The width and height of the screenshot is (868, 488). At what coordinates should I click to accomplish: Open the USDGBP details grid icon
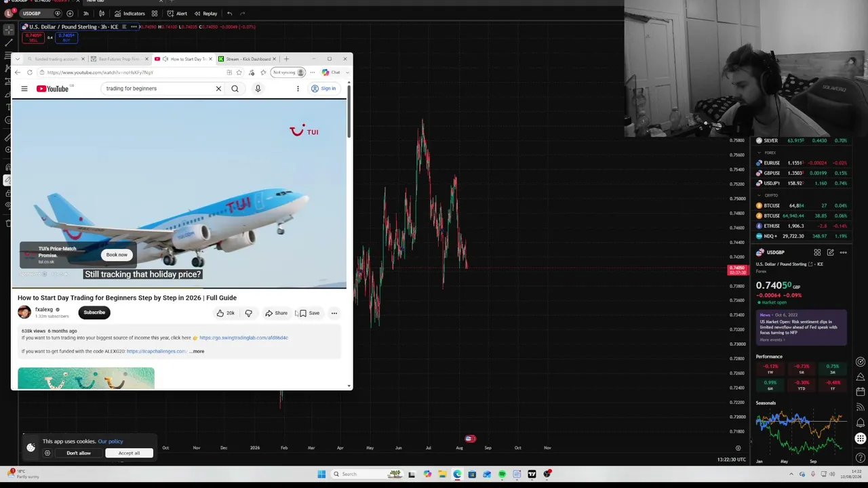[x=817, y=253]
